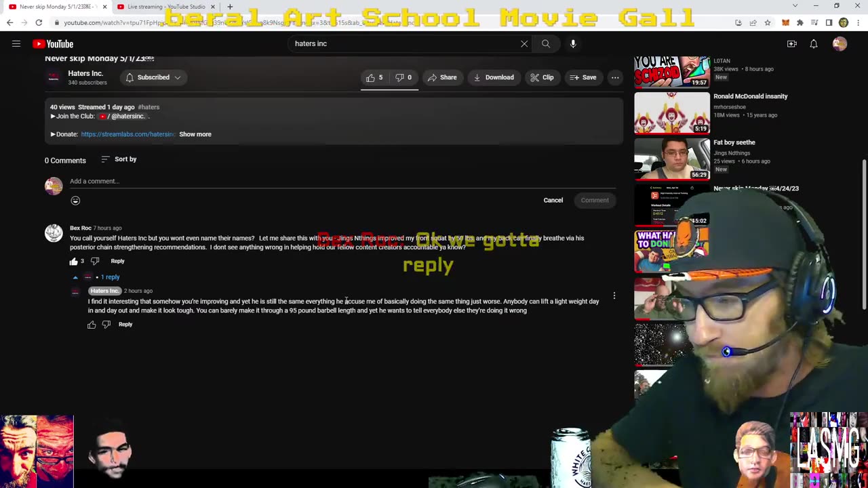Image resolution: width=868 pixels, height=488 pixels.
Task: Submit with the Comment button
Action: (595, 201)
